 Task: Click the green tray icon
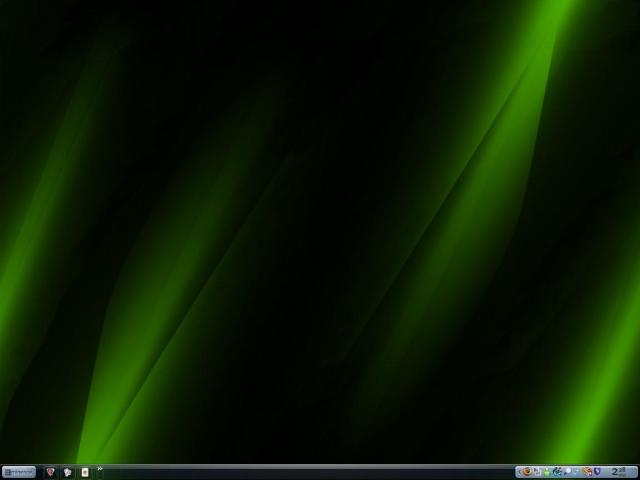pyautogui.click(x=547, y=472)
